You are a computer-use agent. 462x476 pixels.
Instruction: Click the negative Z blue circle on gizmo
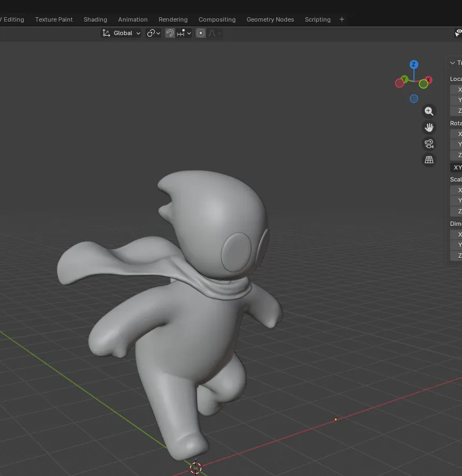click(414, 99)
